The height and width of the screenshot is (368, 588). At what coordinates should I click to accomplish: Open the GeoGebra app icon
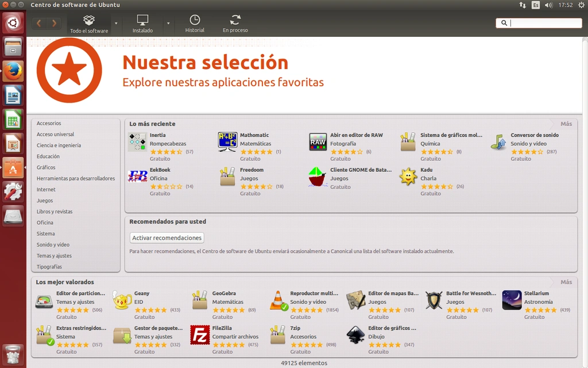pos(199,300)
